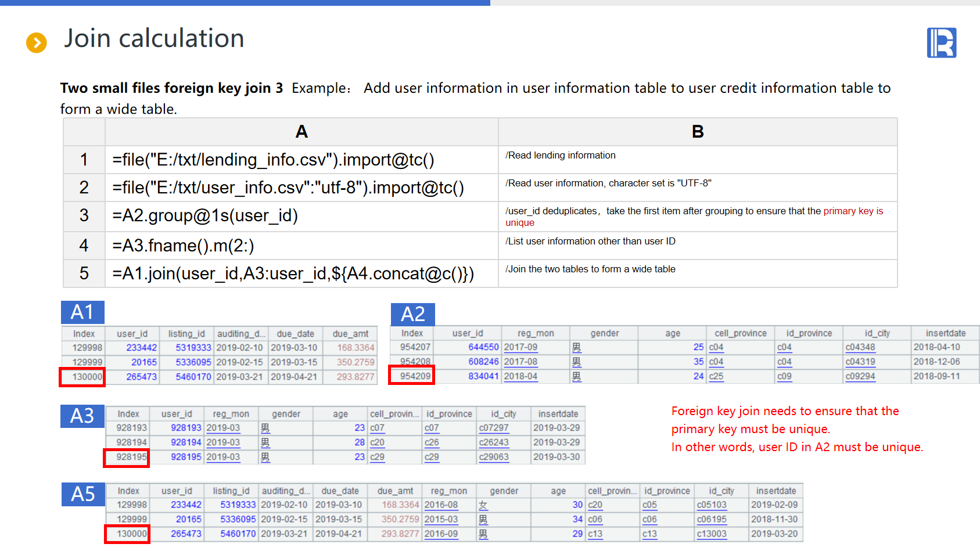Screen dimensions: 980x551
Task: Select column B header in script grid
Action: (697, 132)
